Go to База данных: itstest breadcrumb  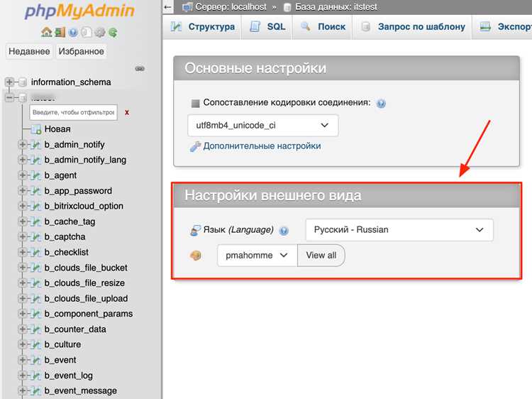pyautogui.click(x=336, y=7)
